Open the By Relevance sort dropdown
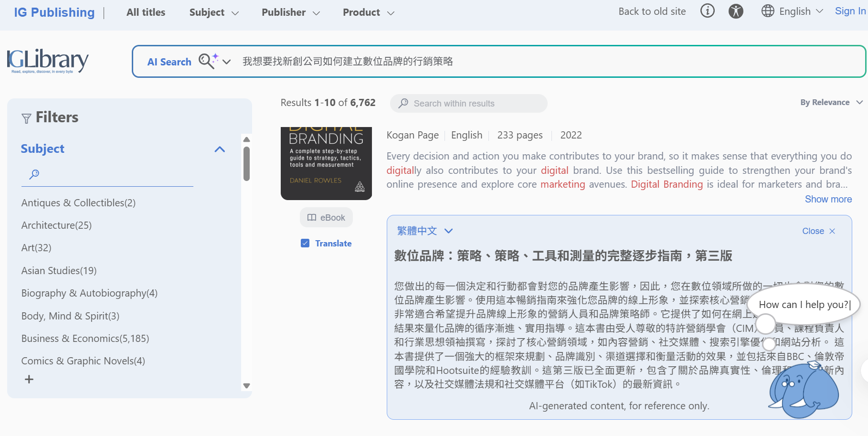This screenshot has width=868, height=436. pyautogui.click(x=831, y=102)
